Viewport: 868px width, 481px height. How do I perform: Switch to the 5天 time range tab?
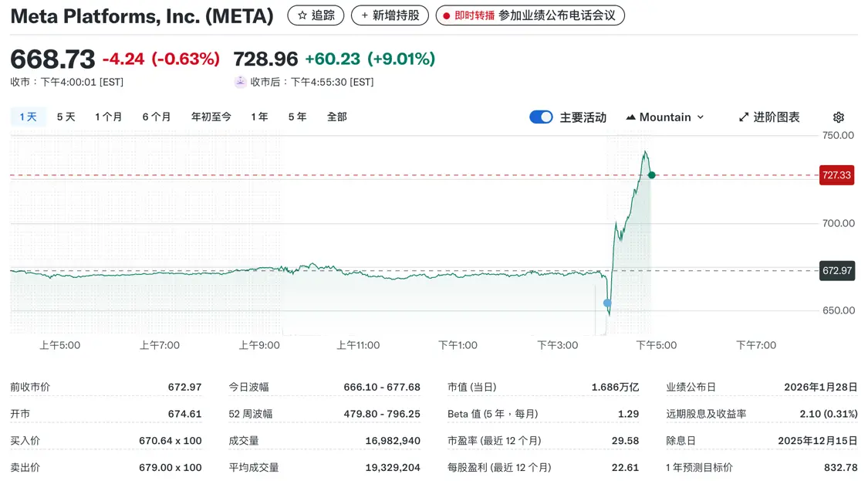pos(66,117)
